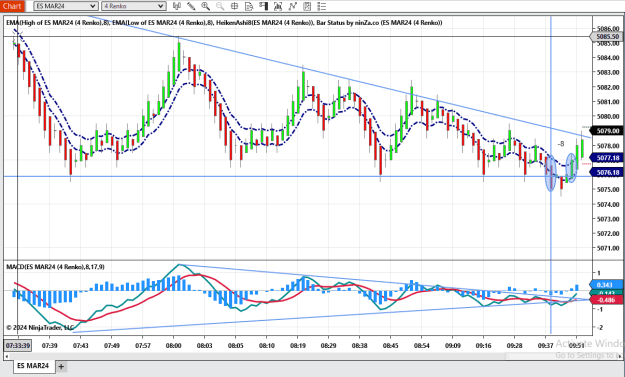Click the orange Chart label

(12, 6)
